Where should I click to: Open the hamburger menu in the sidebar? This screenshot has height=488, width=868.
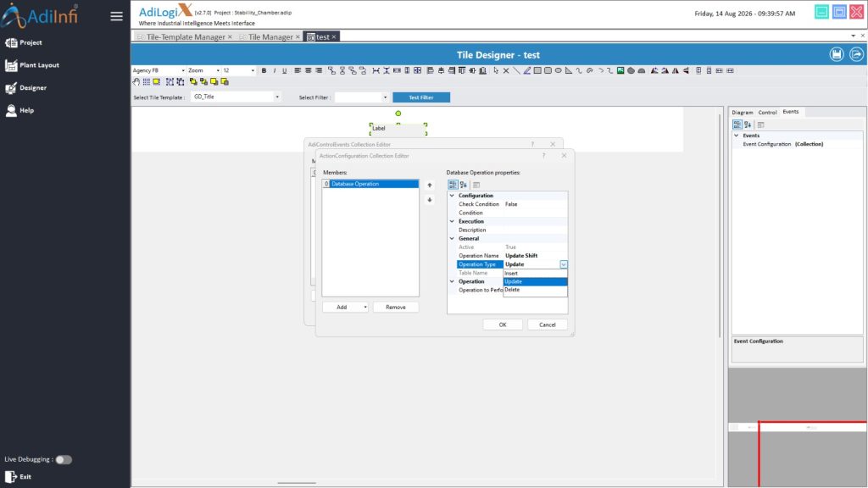pyautogui.click(x=116, y=16)
